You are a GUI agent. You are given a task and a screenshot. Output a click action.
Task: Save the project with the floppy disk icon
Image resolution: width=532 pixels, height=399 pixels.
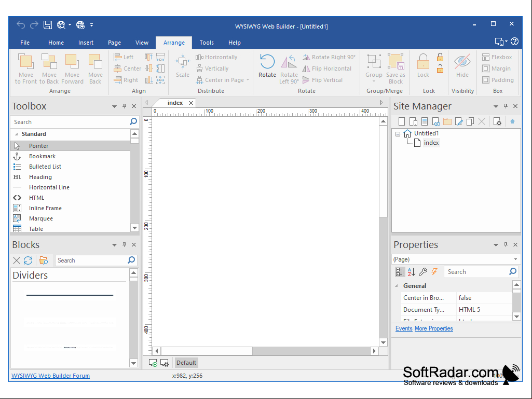pyautogui.click(x=48, y=25)
